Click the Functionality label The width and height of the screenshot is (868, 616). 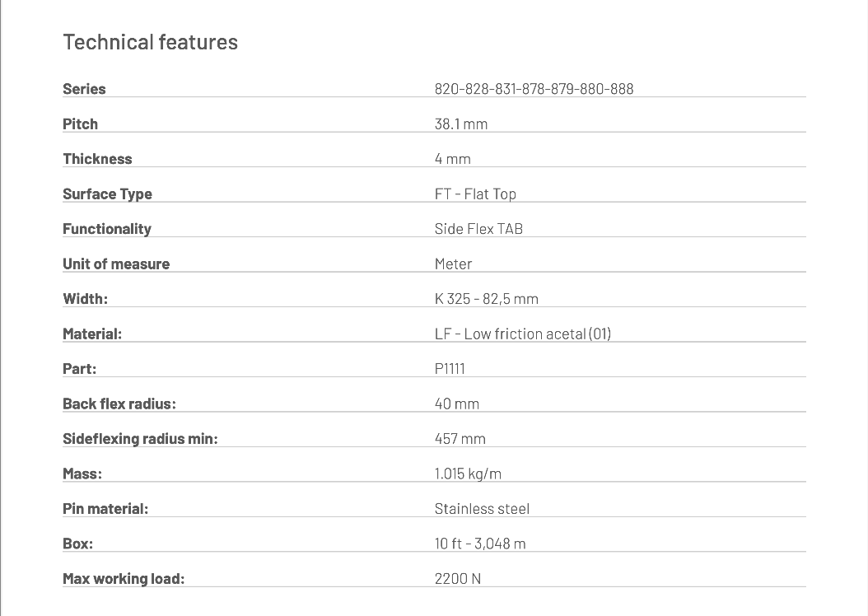tap(107, 229)
